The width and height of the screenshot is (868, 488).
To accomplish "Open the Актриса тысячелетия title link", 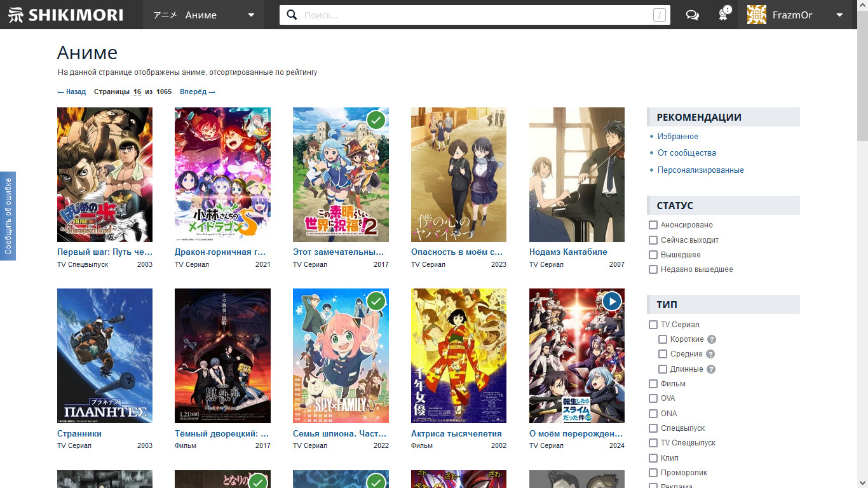I will tap(456, 434).
